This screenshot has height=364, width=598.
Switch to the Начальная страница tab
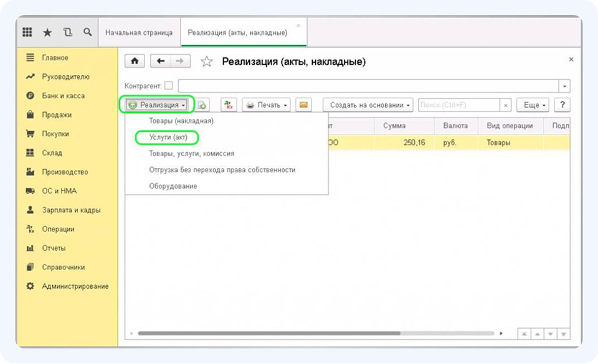click(x=139, y=32)
